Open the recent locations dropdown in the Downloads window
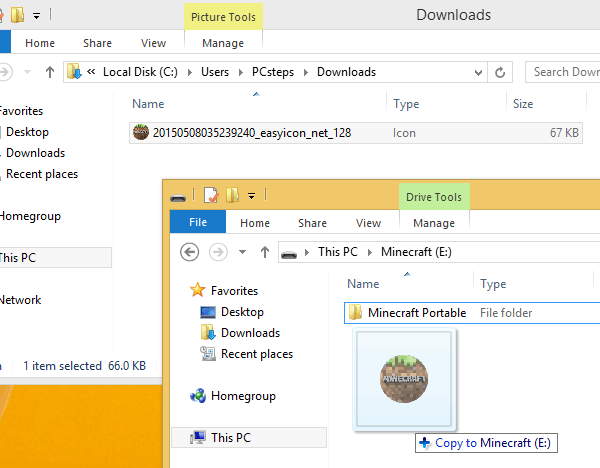The height and width of the screenshot is (468, 600). [x=28, y=72]
